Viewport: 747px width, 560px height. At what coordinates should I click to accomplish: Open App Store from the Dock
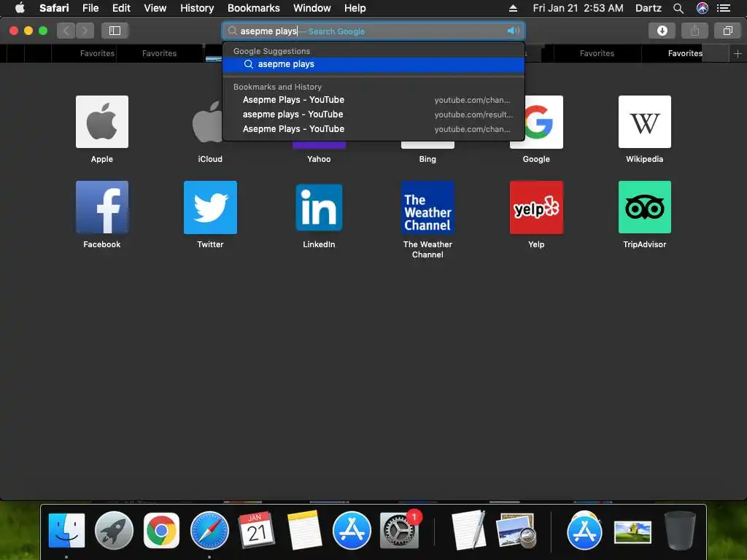[352, 531]
